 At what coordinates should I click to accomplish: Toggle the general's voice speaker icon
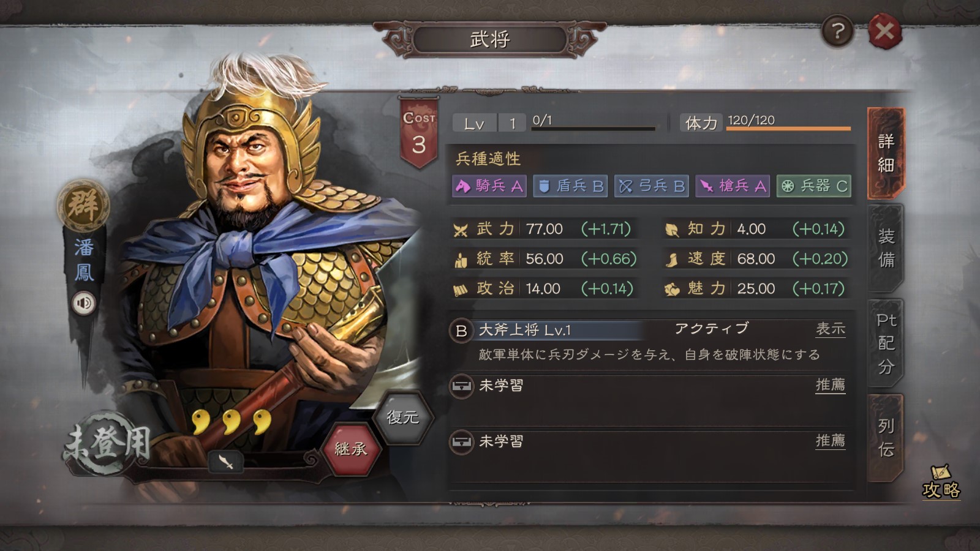[84, 303]
